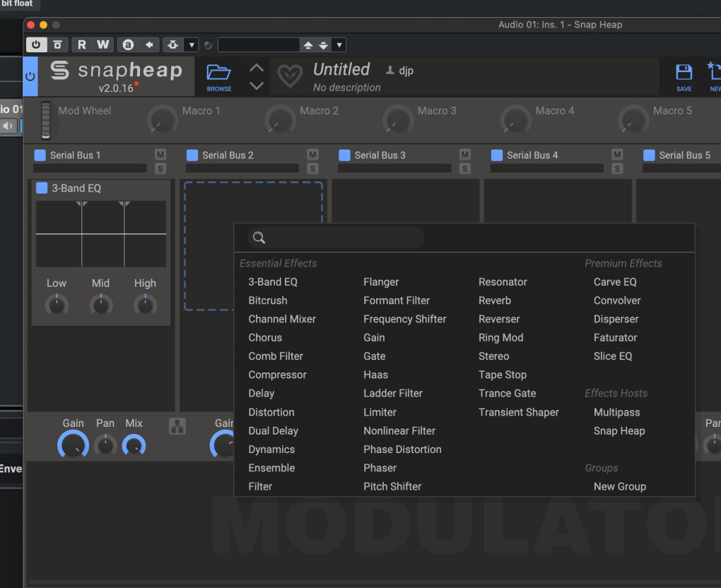Click the bus routing icon right of Mix knob
Screen dimensions: 721x588
177,426
